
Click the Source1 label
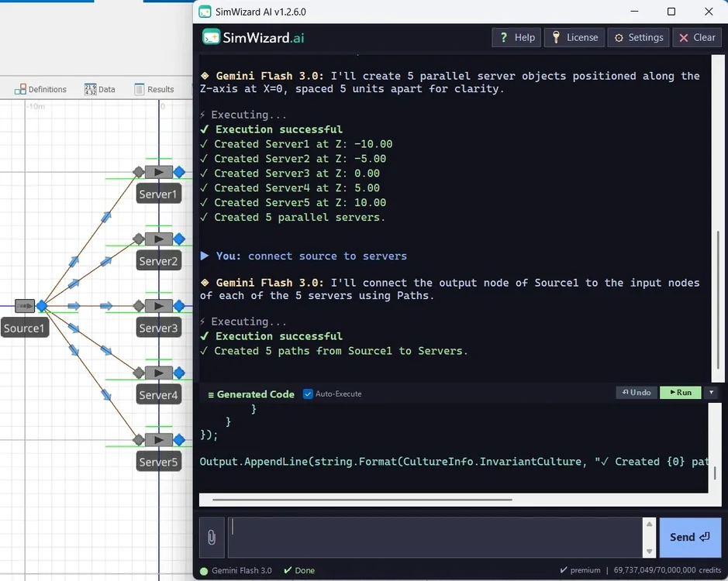(x=25, y=328)
